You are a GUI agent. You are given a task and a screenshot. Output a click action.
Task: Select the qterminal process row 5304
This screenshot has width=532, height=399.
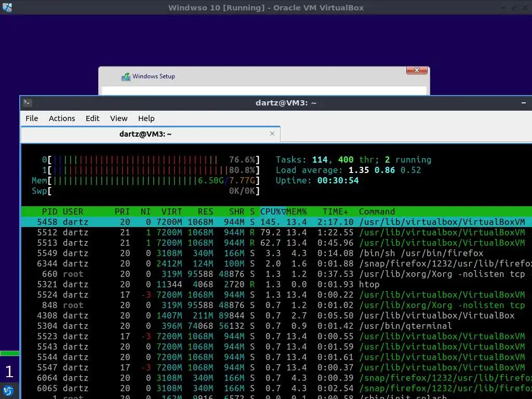pyautogui.click(x=276, y=326)
